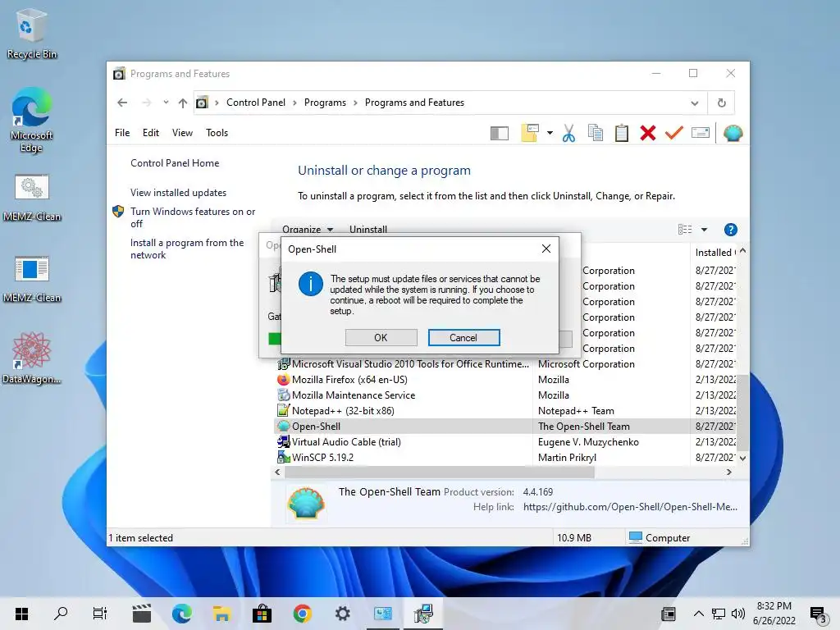The width and height of the screenshot is (840, 630).
Task: Open Settings gear on the taskbar
Action: (x=342, y=614)
